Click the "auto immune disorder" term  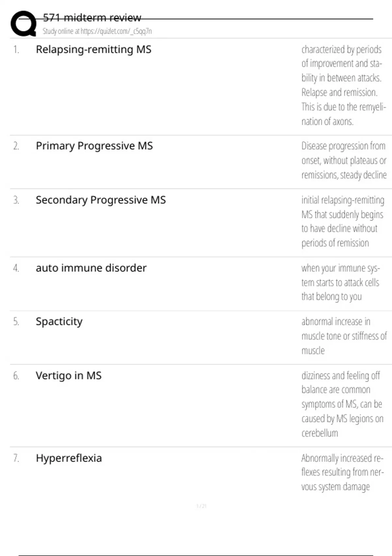coord(91,268)
